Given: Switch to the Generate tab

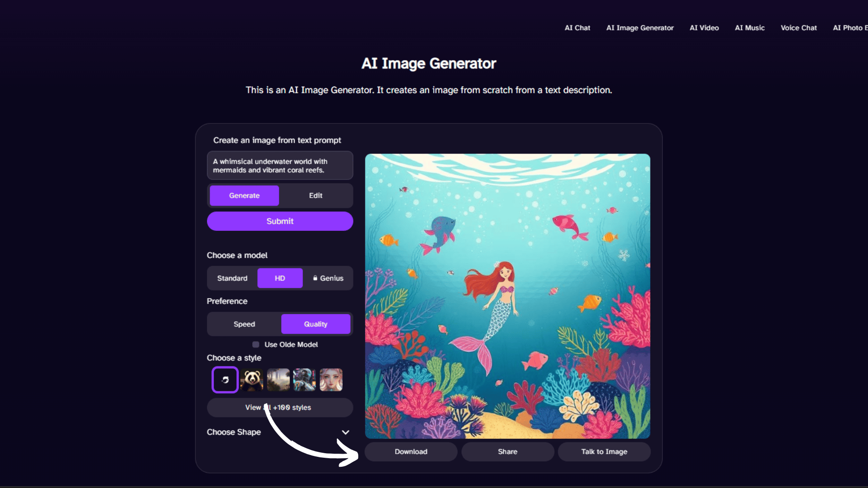Looking at the screenshot, I should [244, 196].
